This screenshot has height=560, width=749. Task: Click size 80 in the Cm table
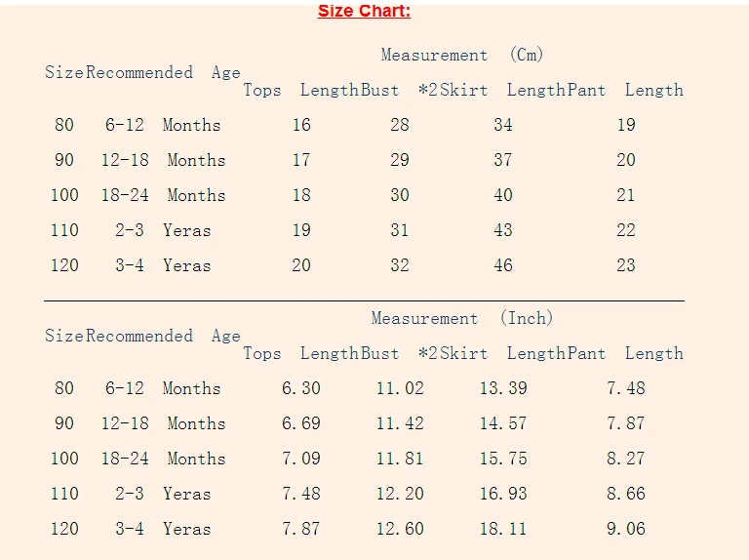tap(64, 125)
